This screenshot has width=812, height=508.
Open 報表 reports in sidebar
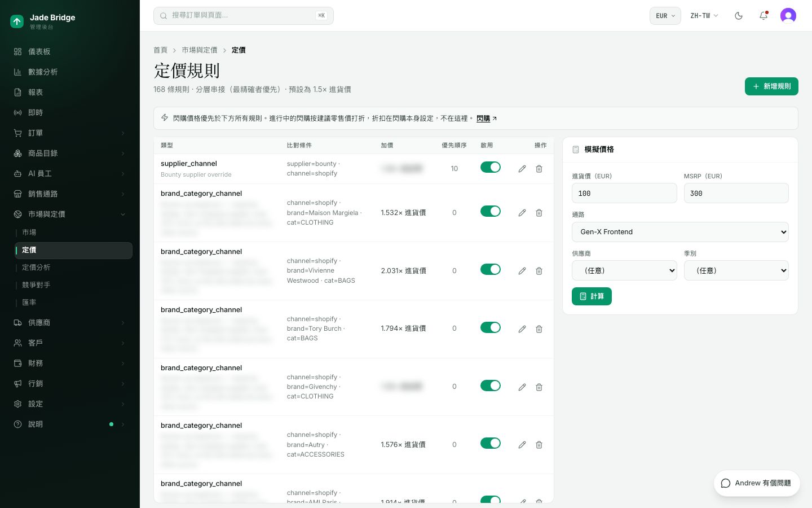pyautogui.click(x=70, y=92)
